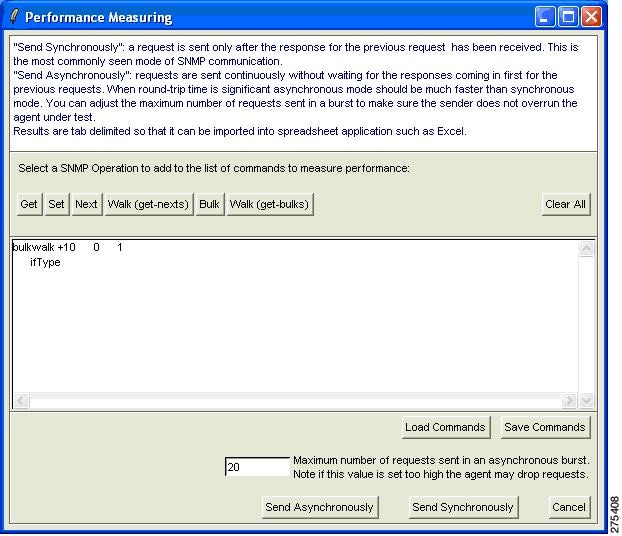
Task: Clear All commands from the list
Action: click(x=566, y=204)
